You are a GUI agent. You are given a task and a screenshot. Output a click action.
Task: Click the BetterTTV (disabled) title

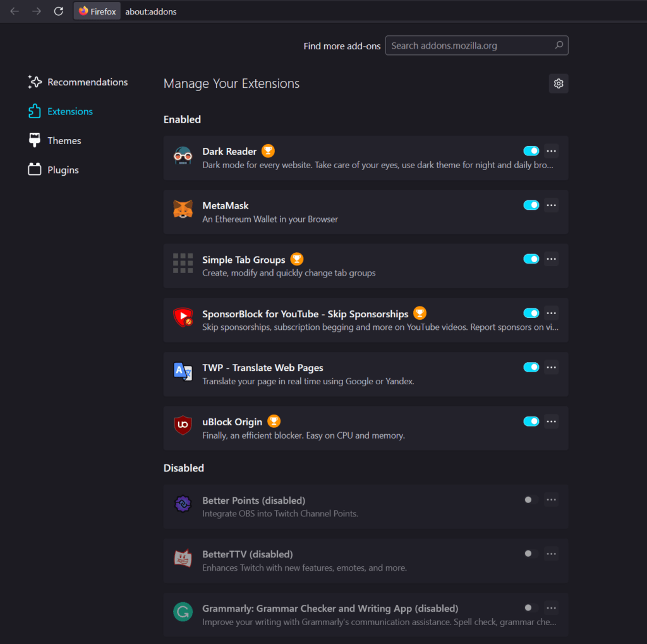248,554
